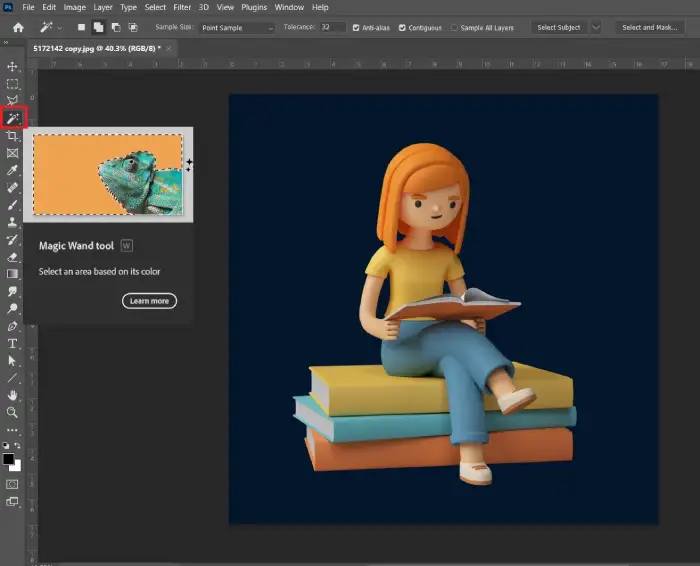
Task: Toggle the Anti-alias checkbox
Action: pos(356,28)
